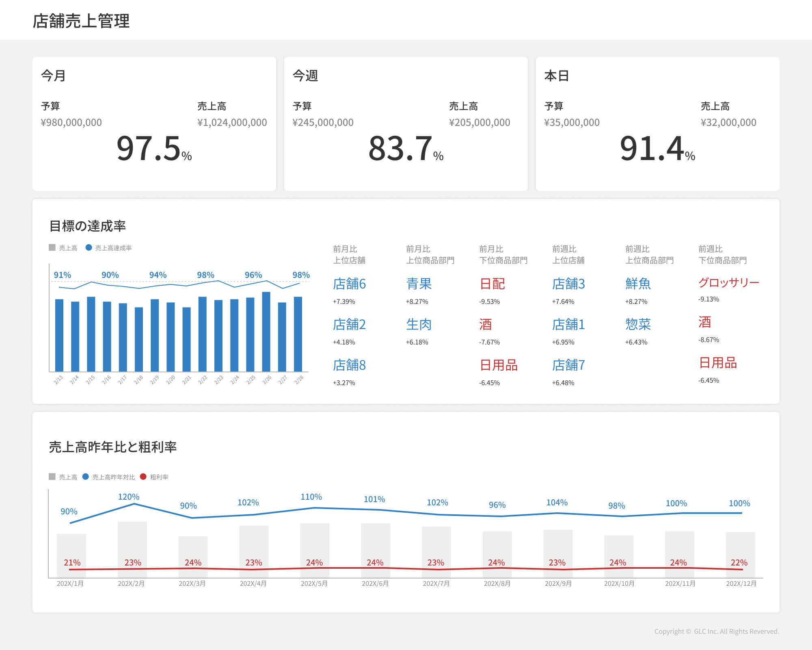Click the +7.64% value under 店舗3

pos(563,301)
